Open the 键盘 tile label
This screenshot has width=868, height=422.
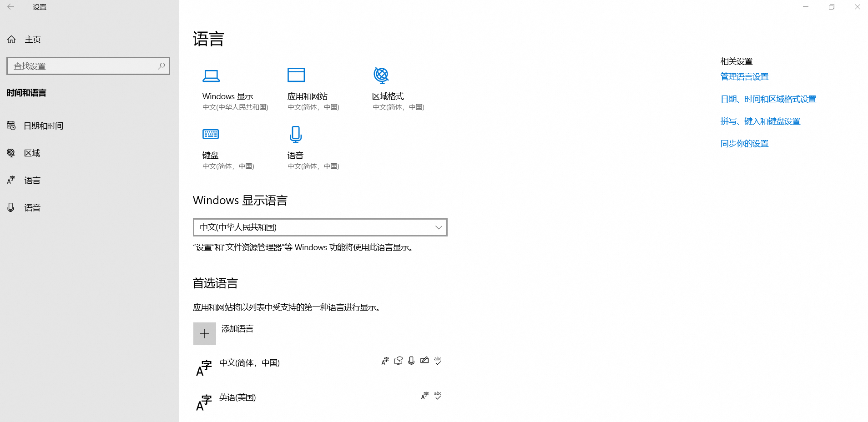click(210, 156)
